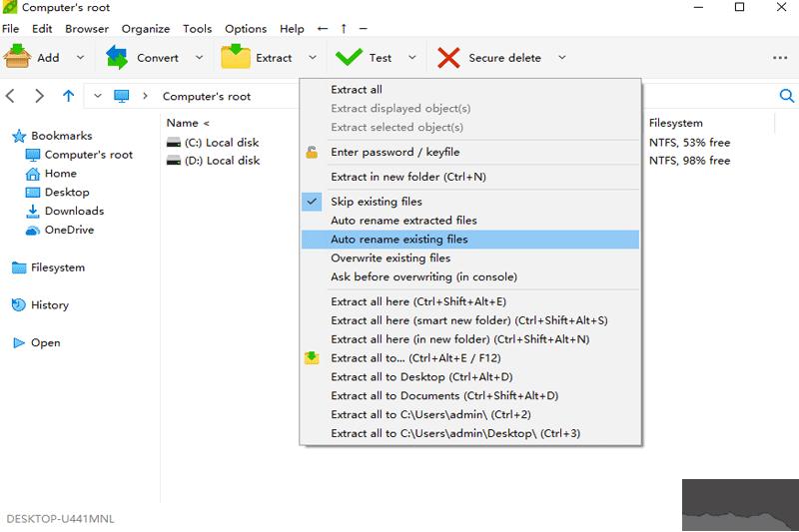This screenshot has height=532, width=799.
Task: Open Downloads bookmark in sidebar
Action: coord(74,212)
